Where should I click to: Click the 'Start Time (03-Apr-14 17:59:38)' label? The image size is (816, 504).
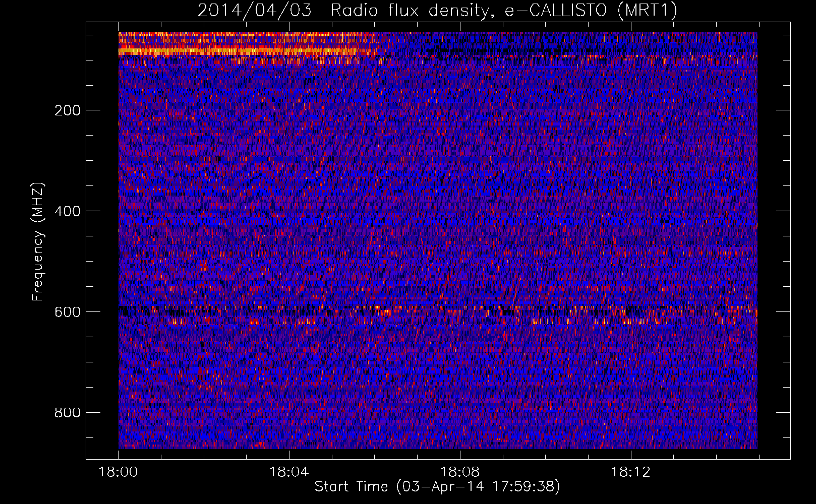(x=437, y=486)
